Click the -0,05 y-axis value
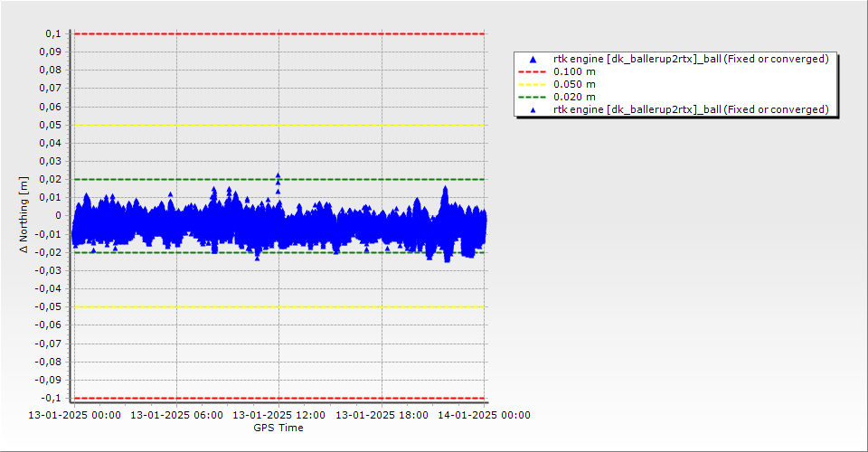This screenshot has width=868, height=452. pyautogui.click(x=48, y=306)
